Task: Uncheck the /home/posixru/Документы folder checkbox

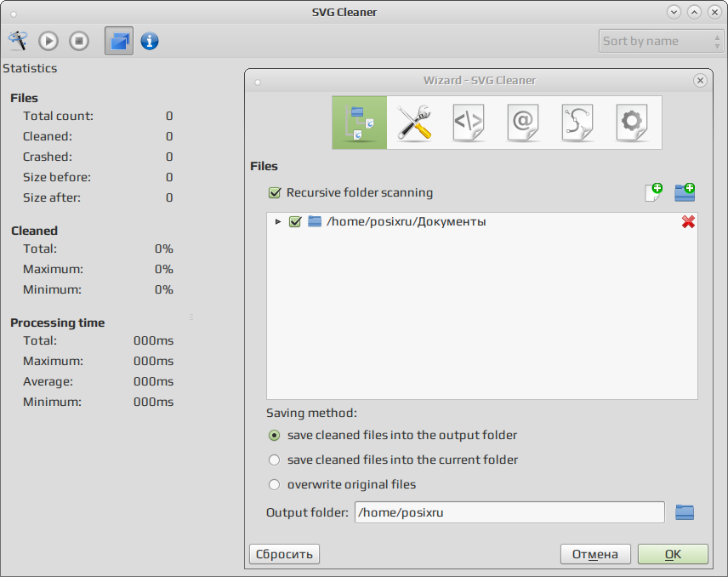Action: click(x=295, y=221)
